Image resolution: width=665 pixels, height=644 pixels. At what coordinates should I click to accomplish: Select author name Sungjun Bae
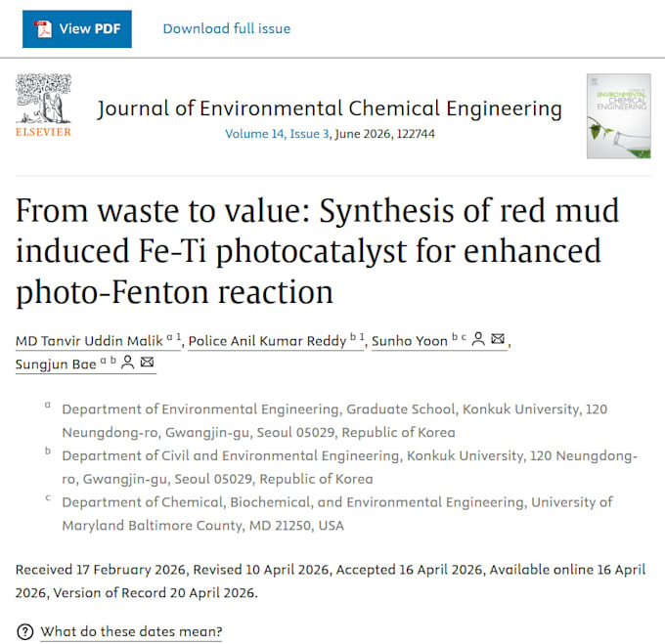(x=56, y=364)
